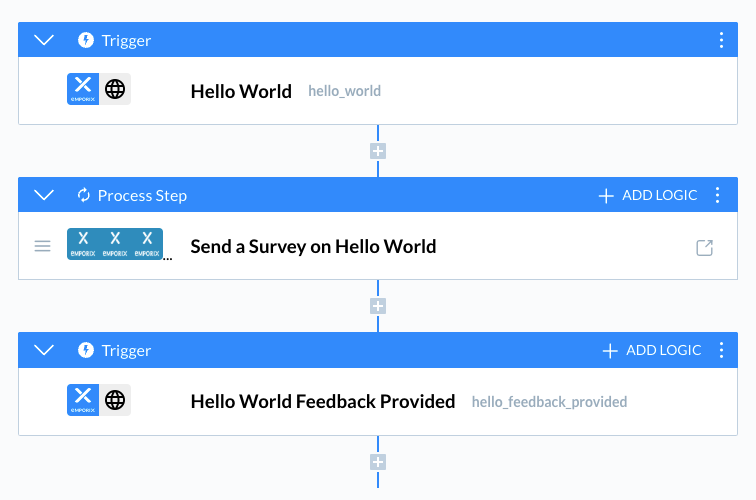
Task: Click the Emporix icons on Send a Survey
Action: (x=116, y=244)
